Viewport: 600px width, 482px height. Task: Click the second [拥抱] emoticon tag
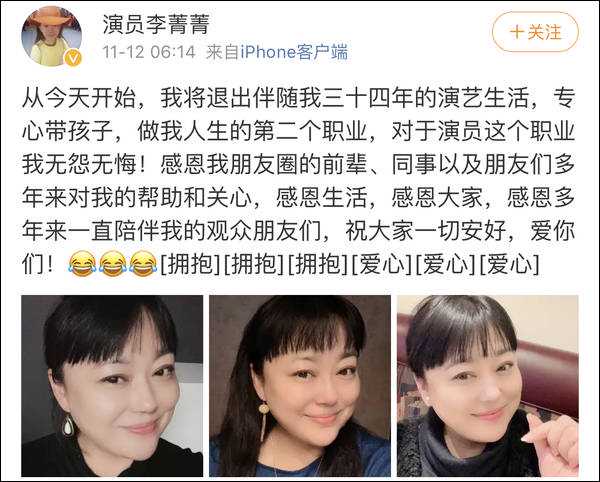(x=254, y=264)
